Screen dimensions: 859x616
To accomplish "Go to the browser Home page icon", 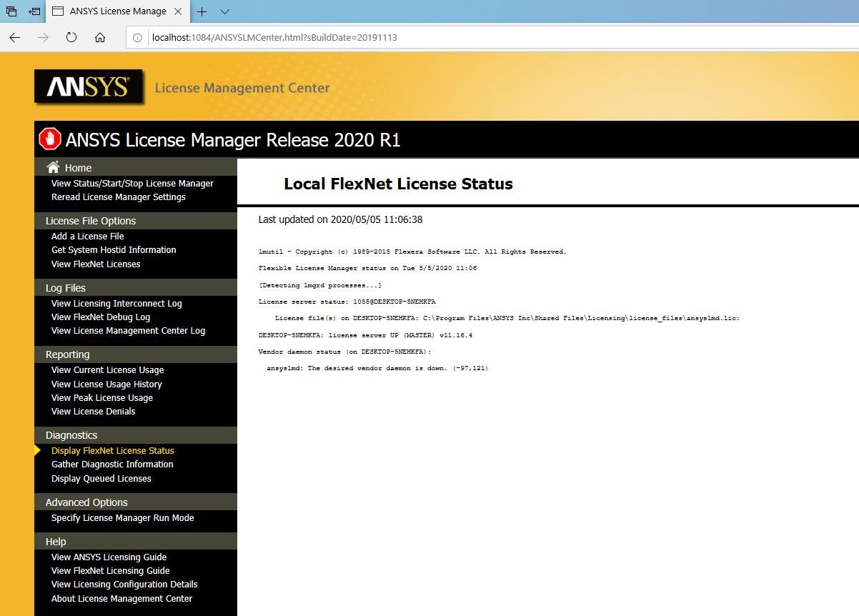I will [x=100, y=37].
